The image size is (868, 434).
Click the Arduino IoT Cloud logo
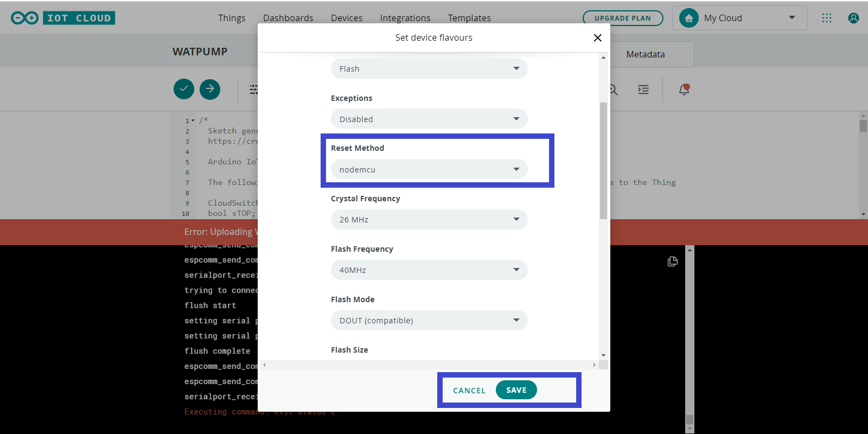tap(63, 18)
